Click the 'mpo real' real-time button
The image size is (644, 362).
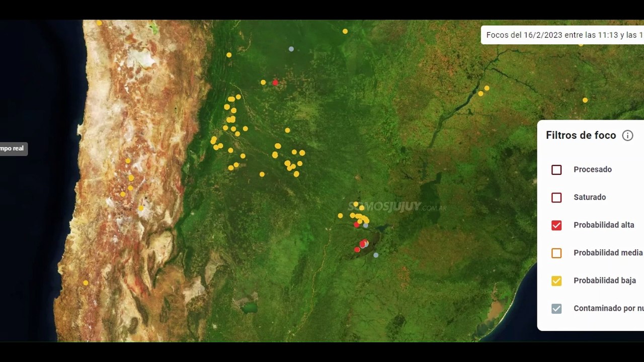pos(13,148)
